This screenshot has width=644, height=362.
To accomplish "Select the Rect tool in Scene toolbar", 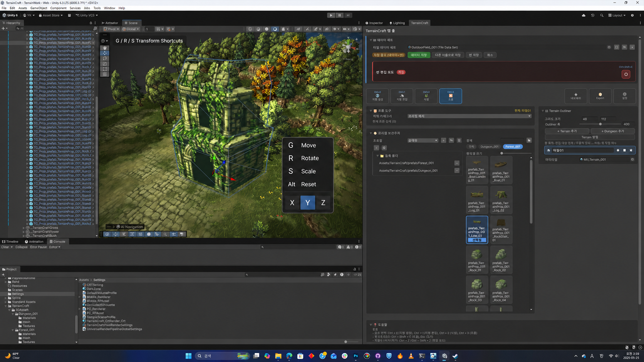I will coord(104,69).
